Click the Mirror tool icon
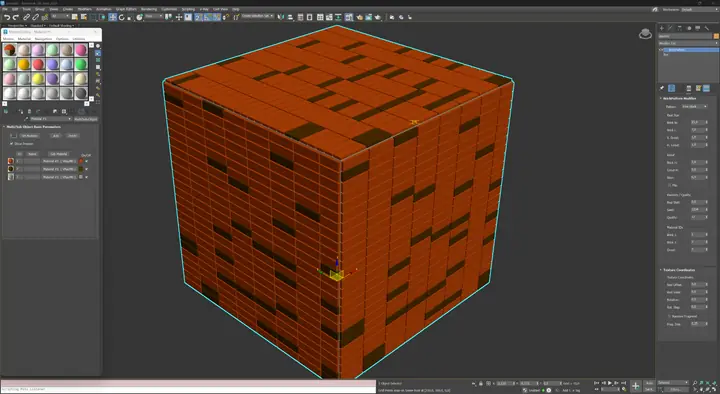This screenshot has width=720, height=394. [x=281, y=17]
